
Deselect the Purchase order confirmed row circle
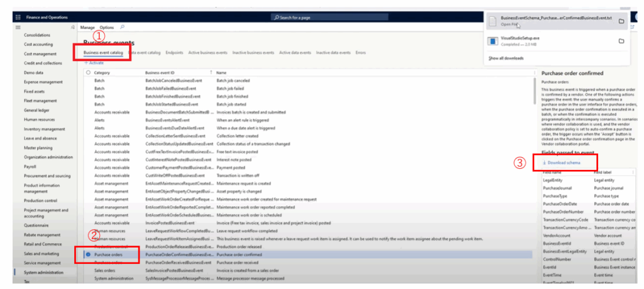88,255
